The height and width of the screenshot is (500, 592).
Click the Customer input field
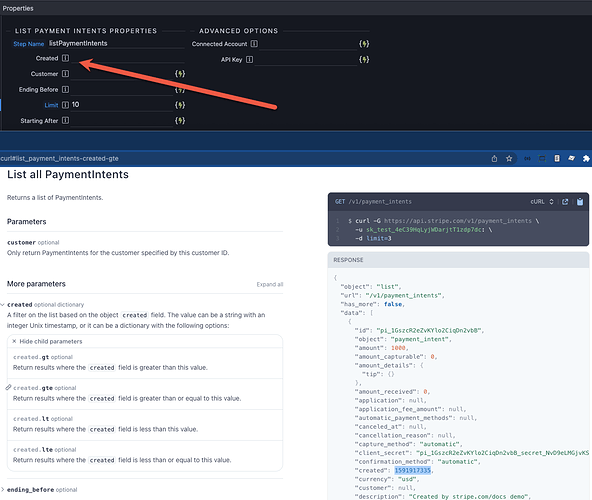point(122,74)
